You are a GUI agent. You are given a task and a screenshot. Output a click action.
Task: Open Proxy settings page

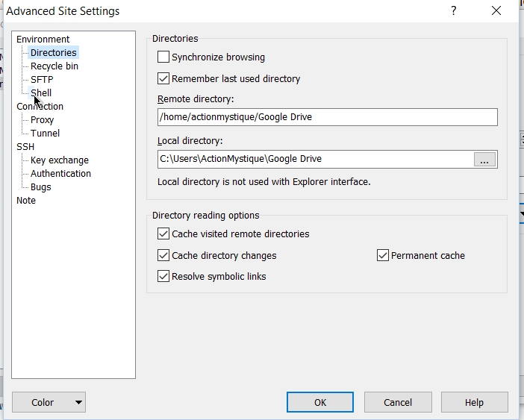(x=42, y=119)
